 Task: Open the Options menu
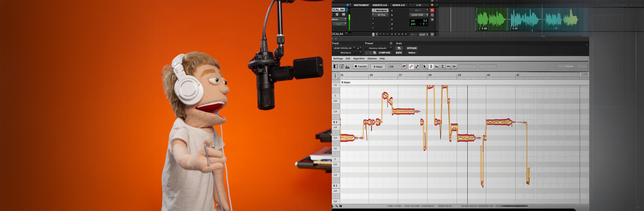point(372,59)
